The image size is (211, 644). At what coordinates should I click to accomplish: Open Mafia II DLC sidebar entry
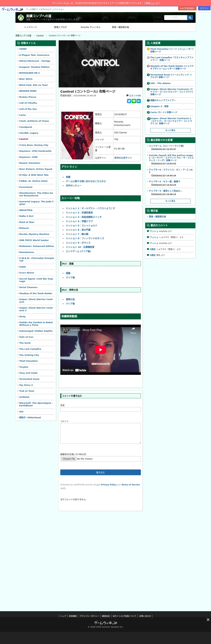(x=26, y=216)
